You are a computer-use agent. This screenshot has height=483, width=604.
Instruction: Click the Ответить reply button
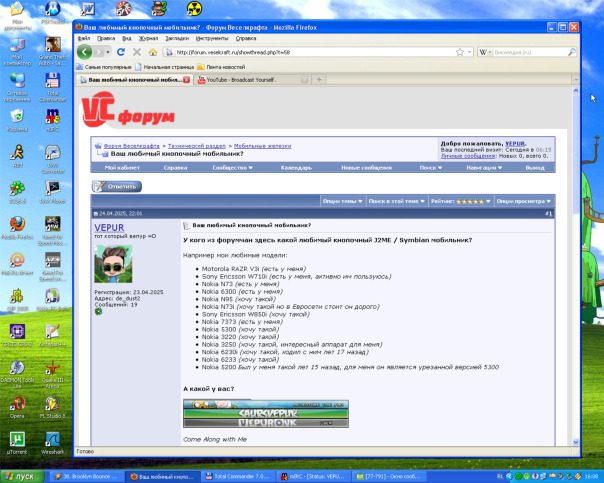[117, 186]
